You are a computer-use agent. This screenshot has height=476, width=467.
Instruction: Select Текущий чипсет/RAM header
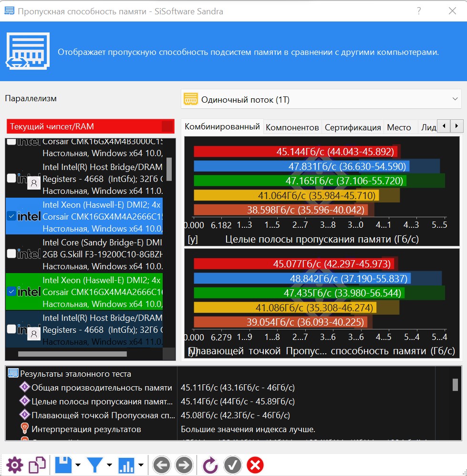(x=90, y=127)
